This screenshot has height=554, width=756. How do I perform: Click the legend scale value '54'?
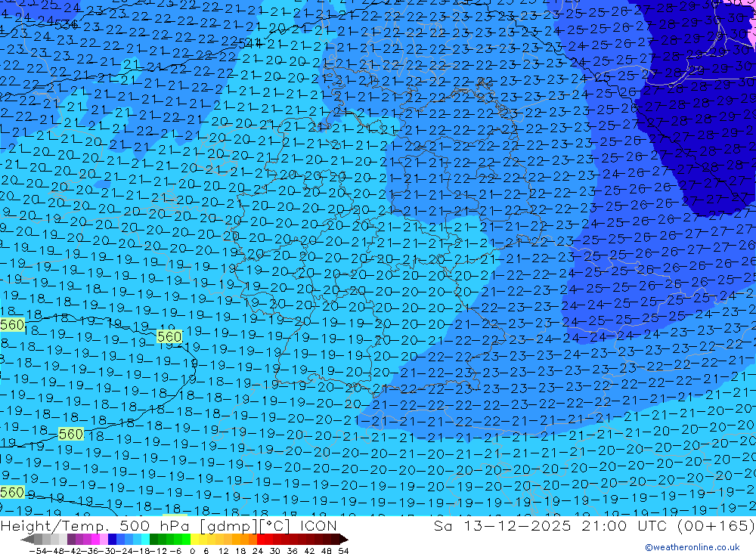pos(343,551)
